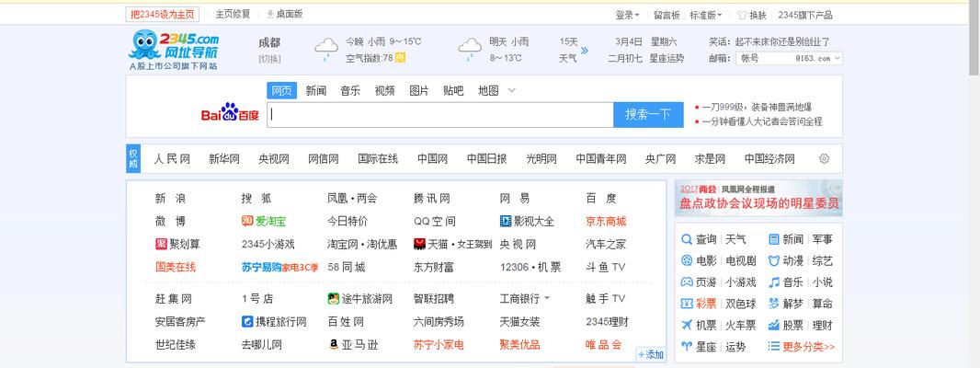The width and height of the screenshot is (980, 368).
Task: Open the 两会 banner thumbnail
Action: coord(758,198)
